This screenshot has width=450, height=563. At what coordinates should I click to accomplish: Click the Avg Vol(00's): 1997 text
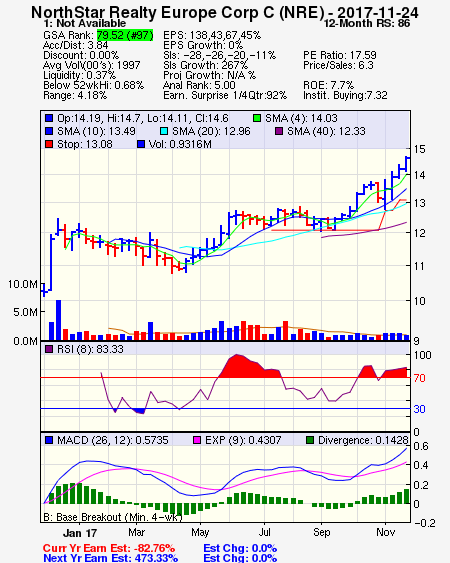point(92,65)
